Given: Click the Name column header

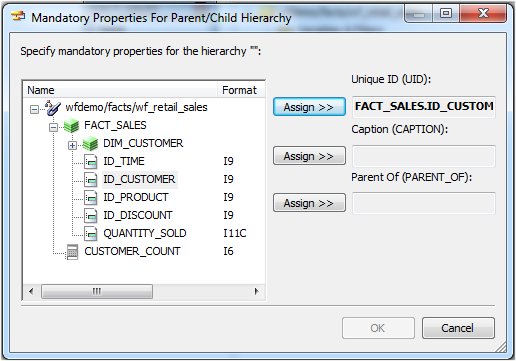Looking at the screenshot, I should point(120,90).
